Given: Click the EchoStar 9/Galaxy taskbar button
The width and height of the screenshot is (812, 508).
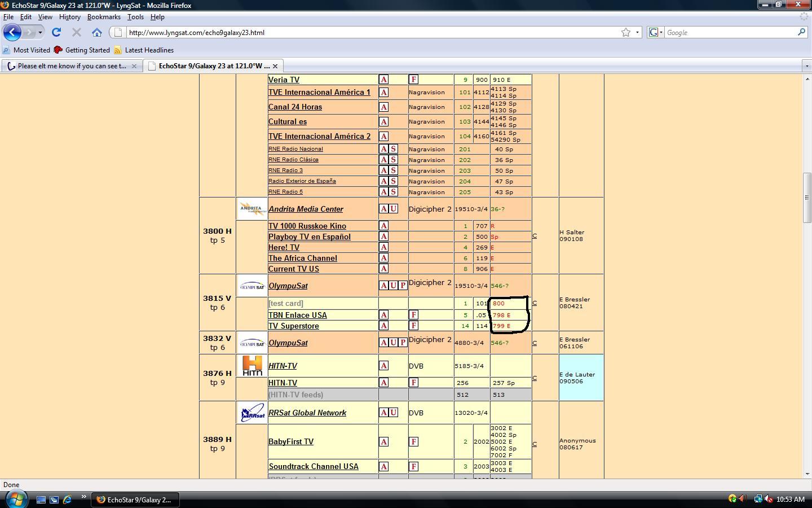Looking at the screenshot, I should point(135,500).
